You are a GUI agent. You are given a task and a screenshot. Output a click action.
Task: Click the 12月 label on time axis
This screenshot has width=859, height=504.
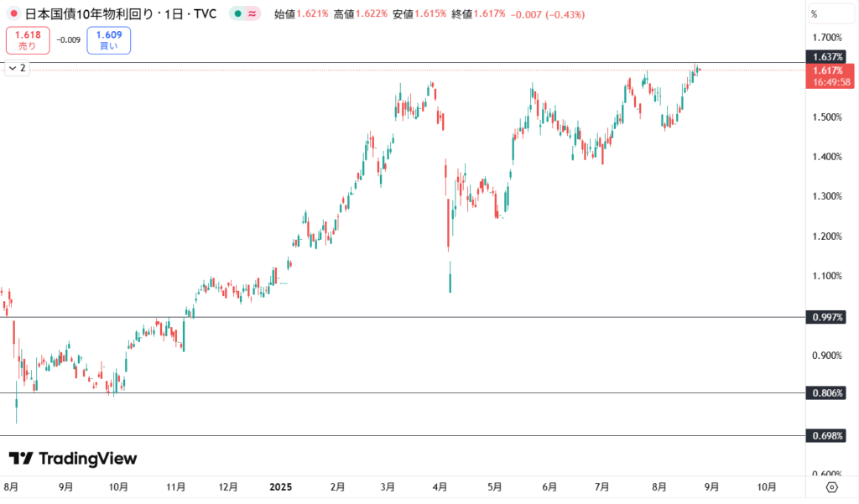pos(228,487)
